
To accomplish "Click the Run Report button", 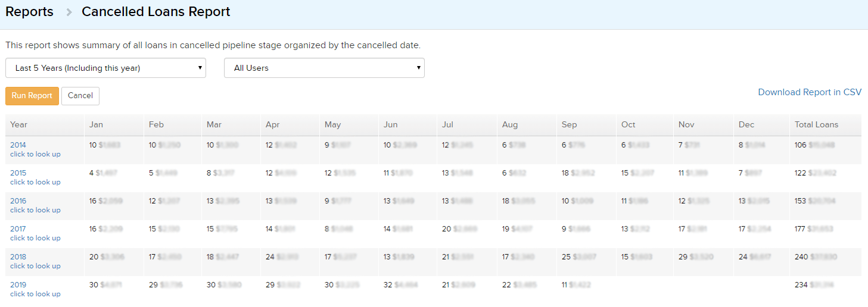I will click(x=32, y=96).
